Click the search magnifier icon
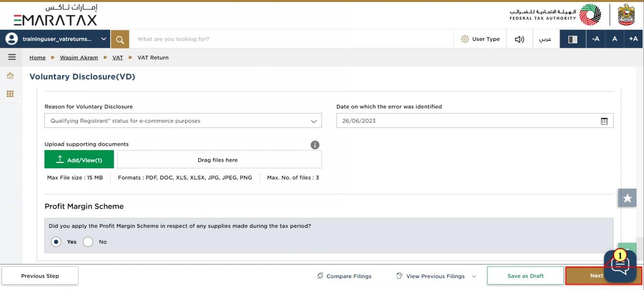644x290 pixels. pos(120,39)
